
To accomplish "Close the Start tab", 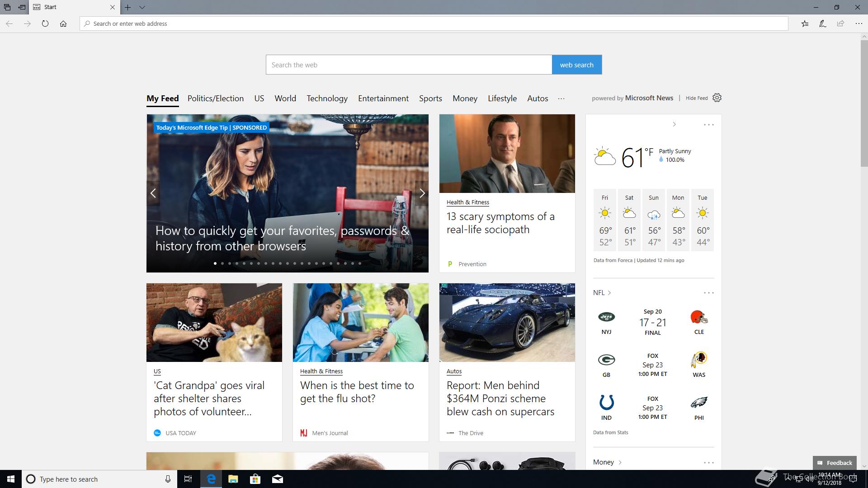I will (x=112, y=7).
